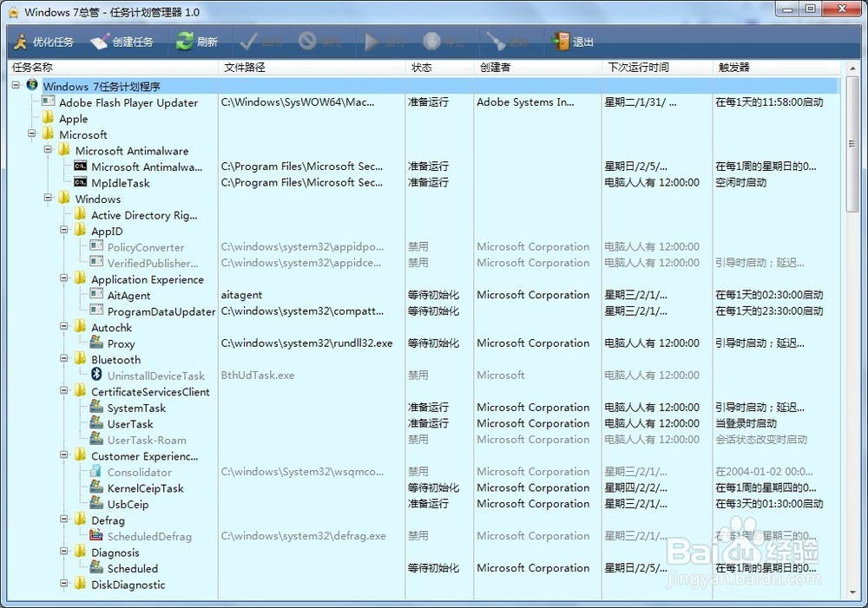The width and height of the screenshot is (868, 608).
Task: Click the Apple folder icon
Action: point(48,118)
